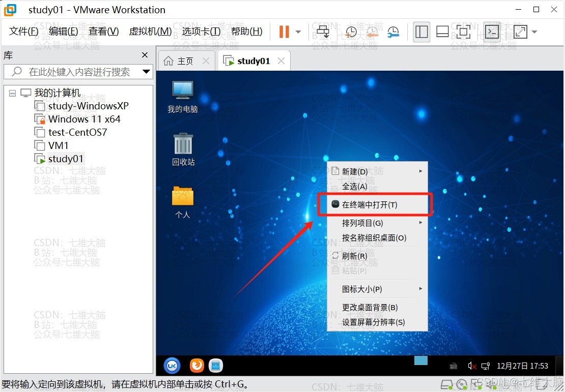
Task: Select Windows 11 x64 in the library
Action: pyautogui.click(x=84, y=119)
